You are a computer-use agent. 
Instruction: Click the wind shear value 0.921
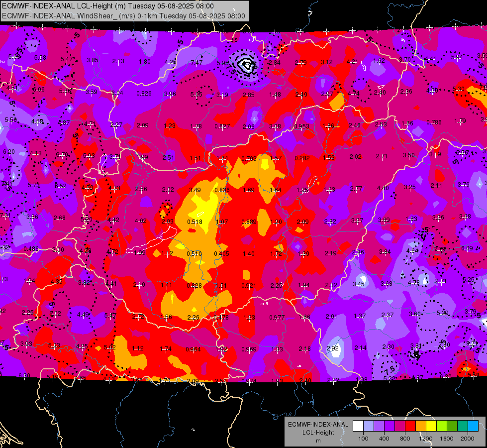[x=249, y=285]
